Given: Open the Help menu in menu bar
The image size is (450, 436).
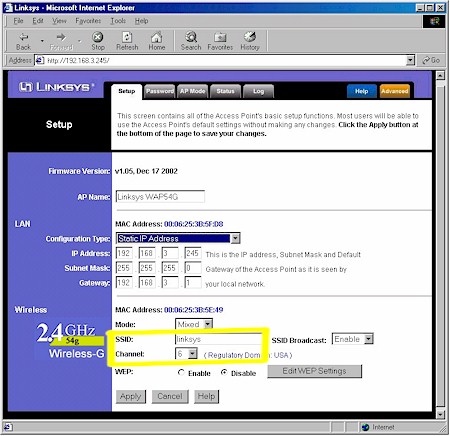Looking at the screenshot, I should 141,21.
